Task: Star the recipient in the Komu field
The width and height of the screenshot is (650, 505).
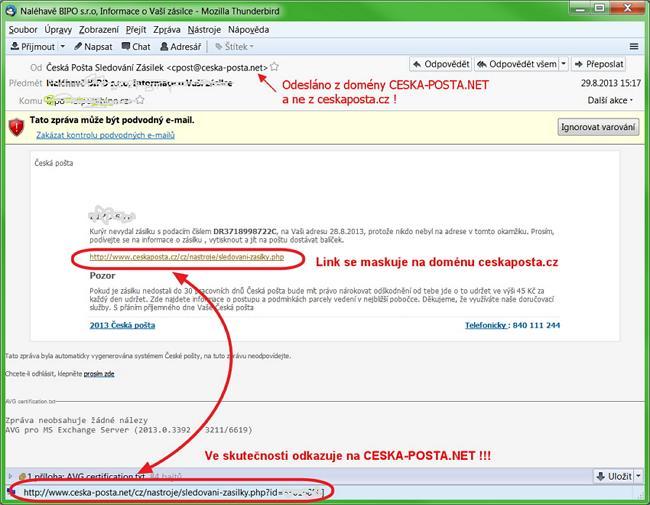Action: [x=140, y=100]
